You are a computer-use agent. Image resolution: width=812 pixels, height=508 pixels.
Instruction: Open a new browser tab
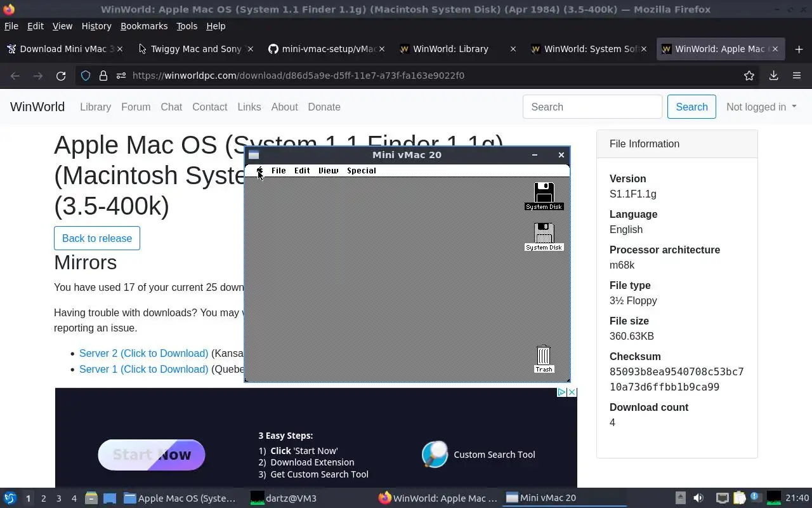pos(799,49)
